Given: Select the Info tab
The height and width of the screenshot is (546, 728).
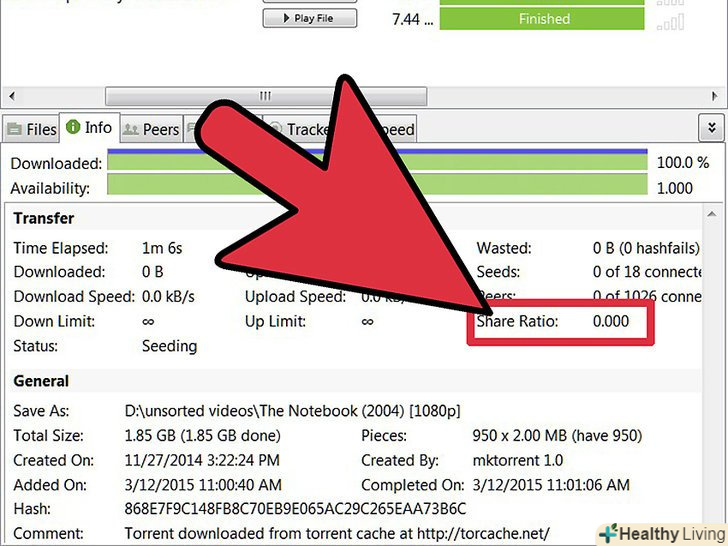Looking at the screenshot, I should point(90,127).
